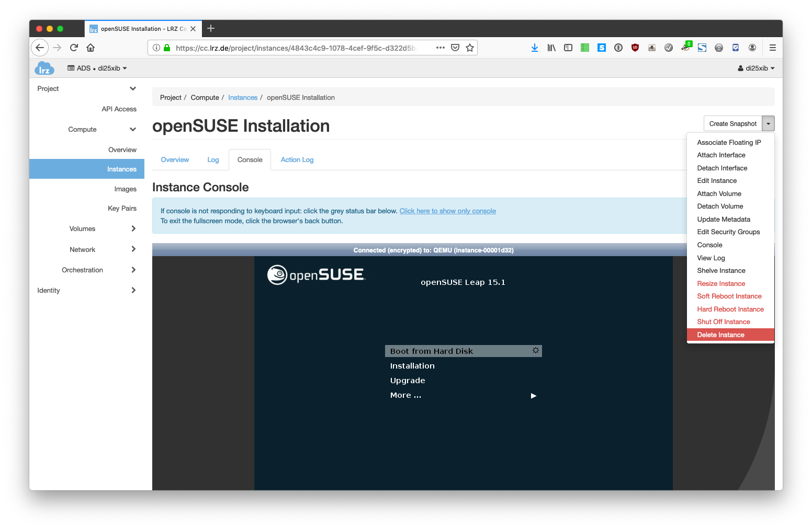Click the uBlock Origin shield icon
The width and height of the screenshot is (812, 529).
(635, 48)
